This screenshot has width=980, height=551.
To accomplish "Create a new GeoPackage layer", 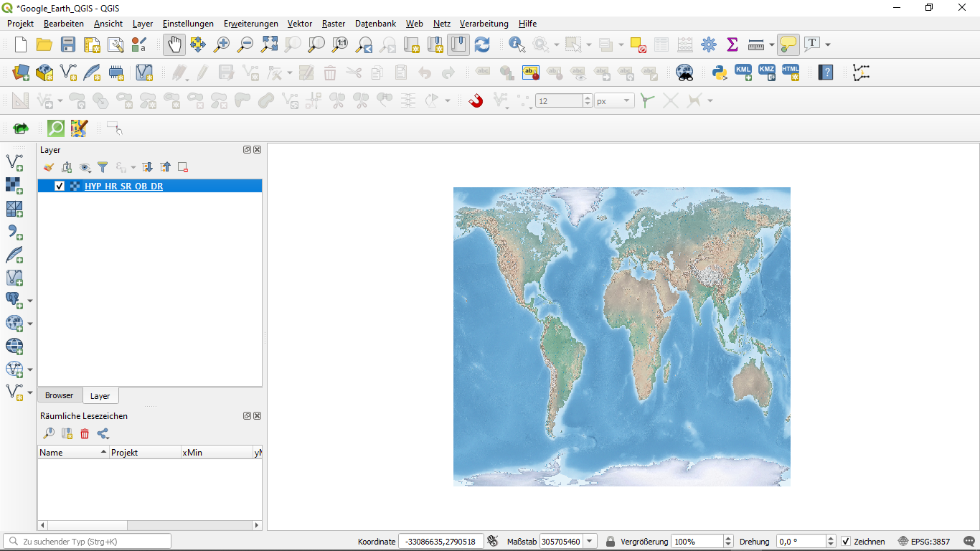I will tap(44, 72).
